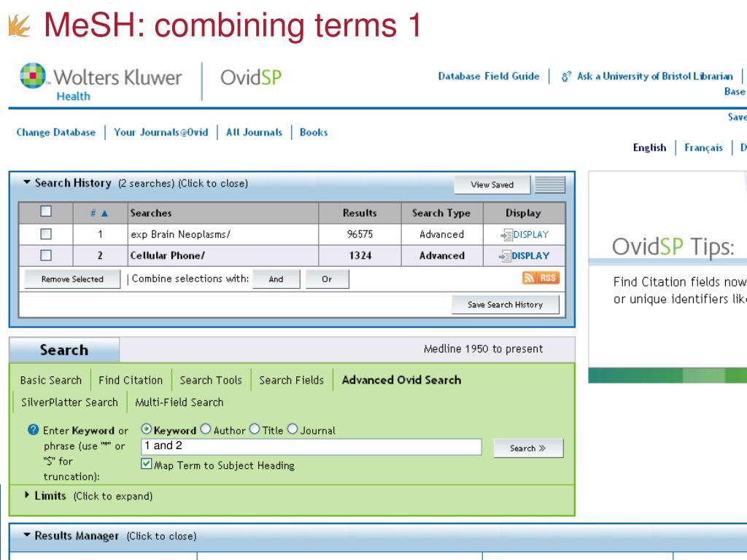
Task: Click 'Medline 1950 to present' database label
Action: (x=483, y=349)
